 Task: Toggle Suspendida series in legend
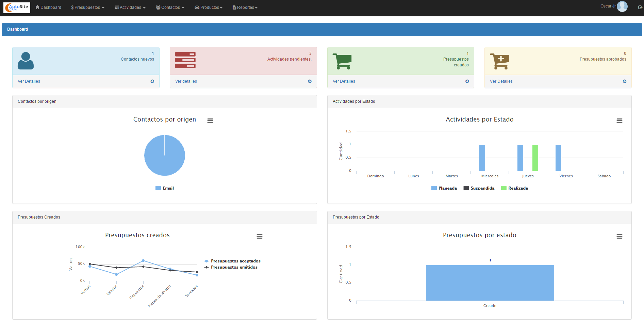479,188
